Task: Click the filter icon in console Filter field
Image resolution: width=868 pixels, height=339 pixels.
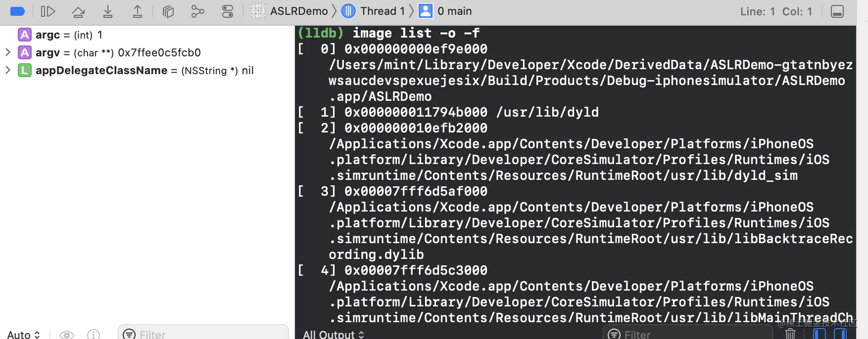Action: (x=614, y=335)
